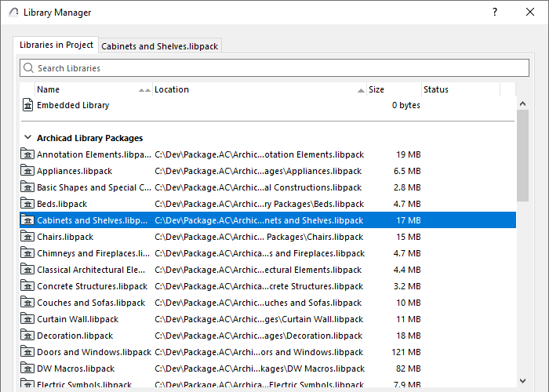Open the Help question mark button
The width and height of the screenshot is (549, 392).
pyautogui.click(x=495, y=13)
